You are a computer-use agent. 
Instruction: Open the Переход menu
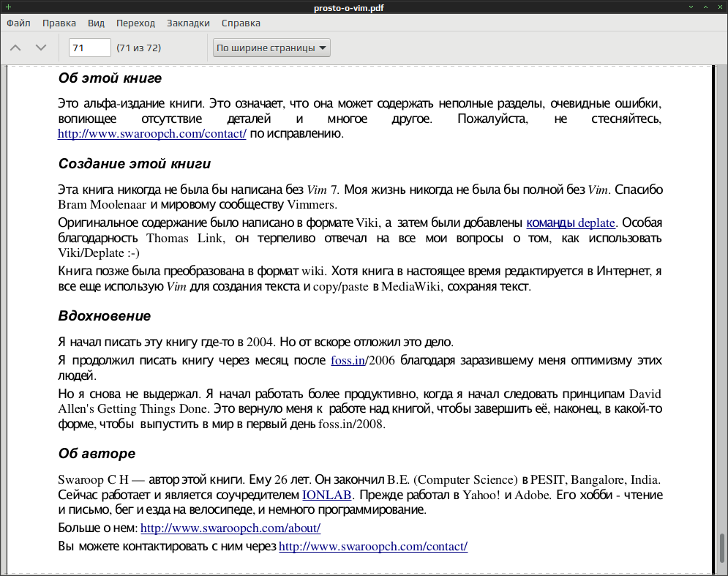click(135, 23)
